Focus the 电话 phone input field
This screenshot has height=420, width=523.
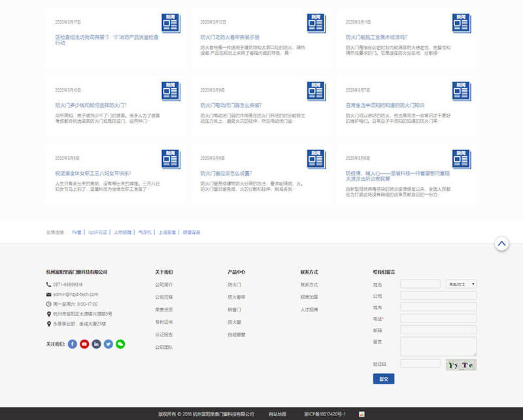click(x=438, y=318)
